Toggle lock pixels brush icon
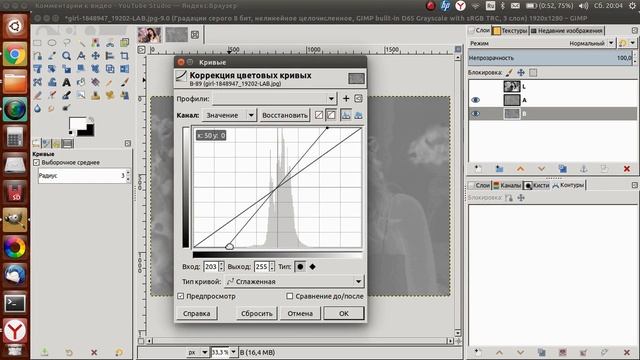640x360 pixels. pyautogui.click(x=509, y=73)
